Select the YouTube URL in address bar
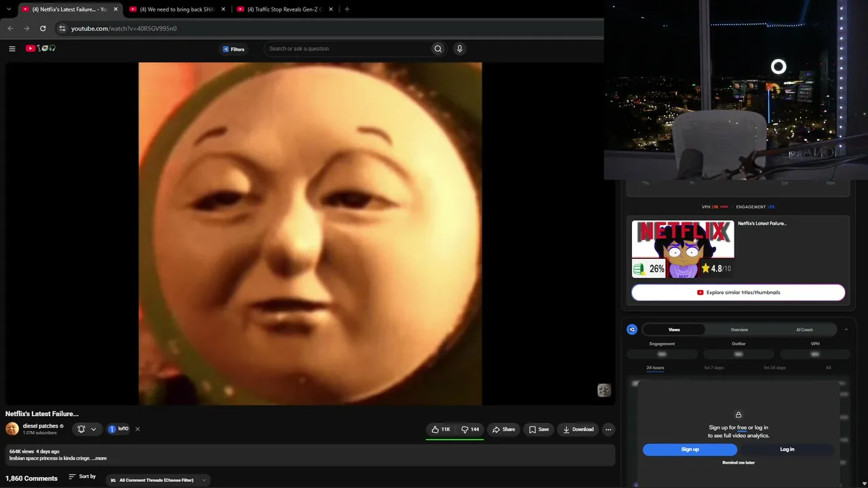 tap(124, 28)
